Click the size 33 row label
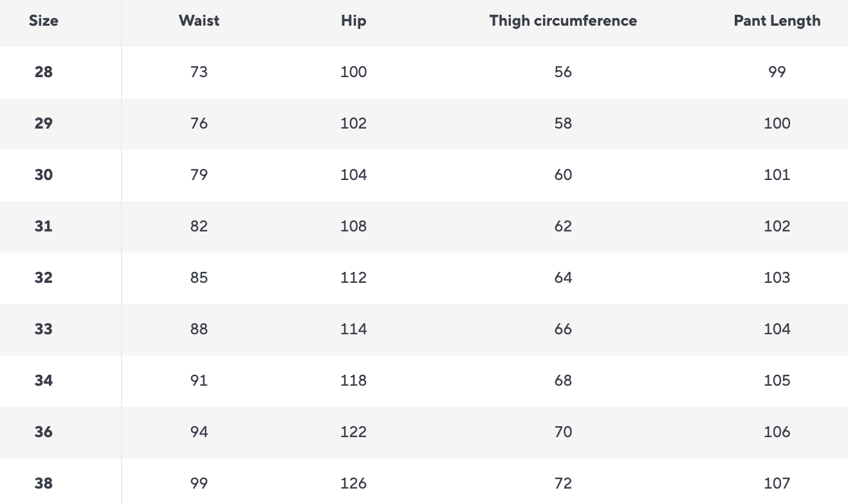 click(x=44, y=329)
